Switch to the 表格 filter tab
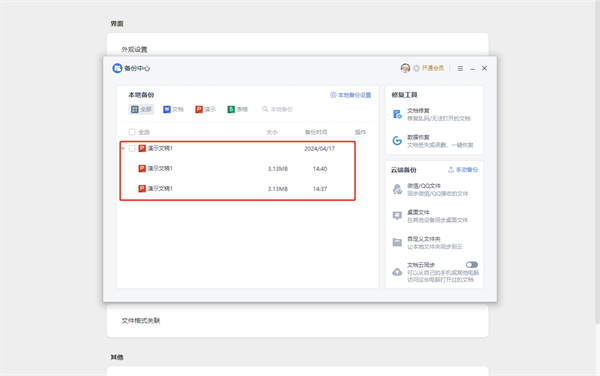This screenshot has width=600, height=376. [x=238, y=109]
